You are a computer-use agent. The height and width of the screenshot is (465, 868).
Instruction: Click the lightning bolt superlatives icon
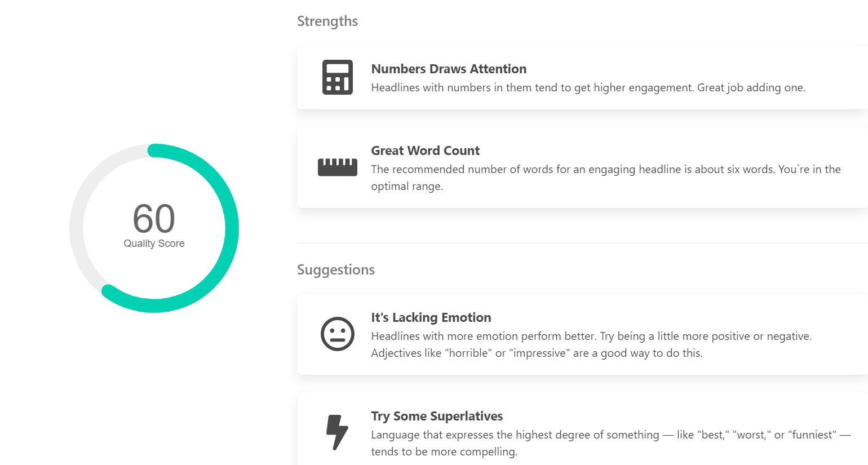tap(337, 432)
